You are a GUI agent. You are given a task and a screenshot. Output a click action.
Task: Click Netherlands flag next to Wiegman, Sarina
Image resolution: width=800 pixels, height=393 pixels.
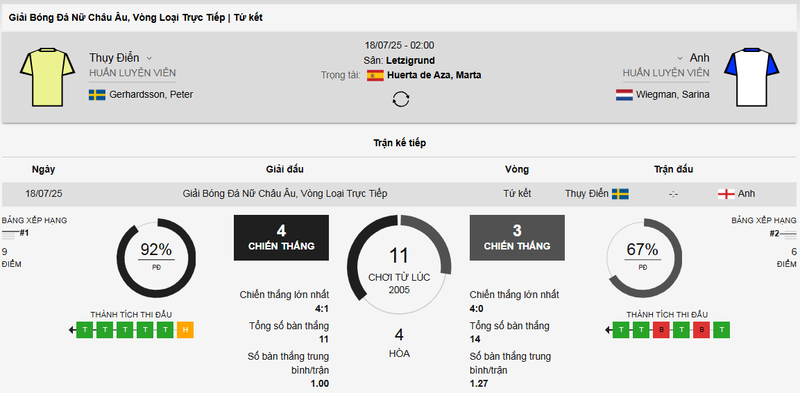pyautogui.click(x=624, y=94)
